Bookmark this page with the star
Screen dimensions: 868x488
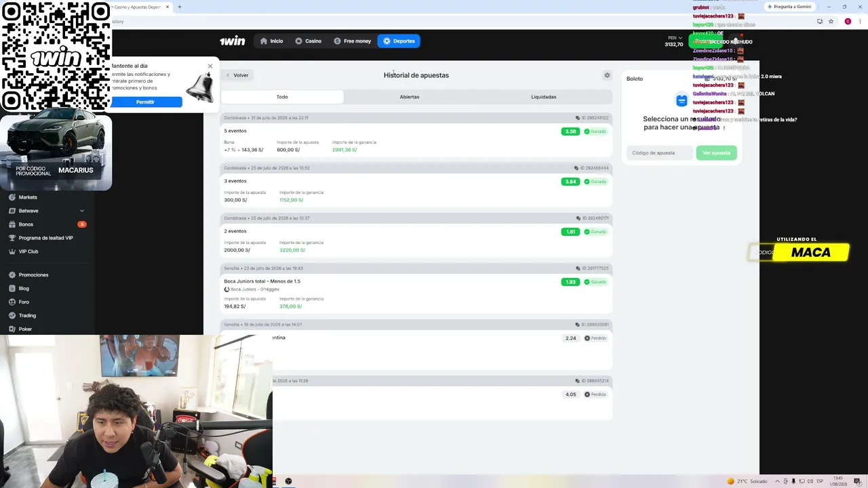click(x=831, y=22)
